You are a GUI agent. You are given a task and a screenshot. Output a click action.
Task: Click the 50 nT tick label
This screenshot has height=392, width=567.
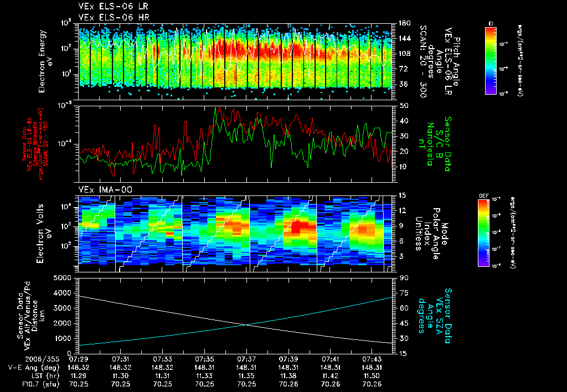[404, 106]
